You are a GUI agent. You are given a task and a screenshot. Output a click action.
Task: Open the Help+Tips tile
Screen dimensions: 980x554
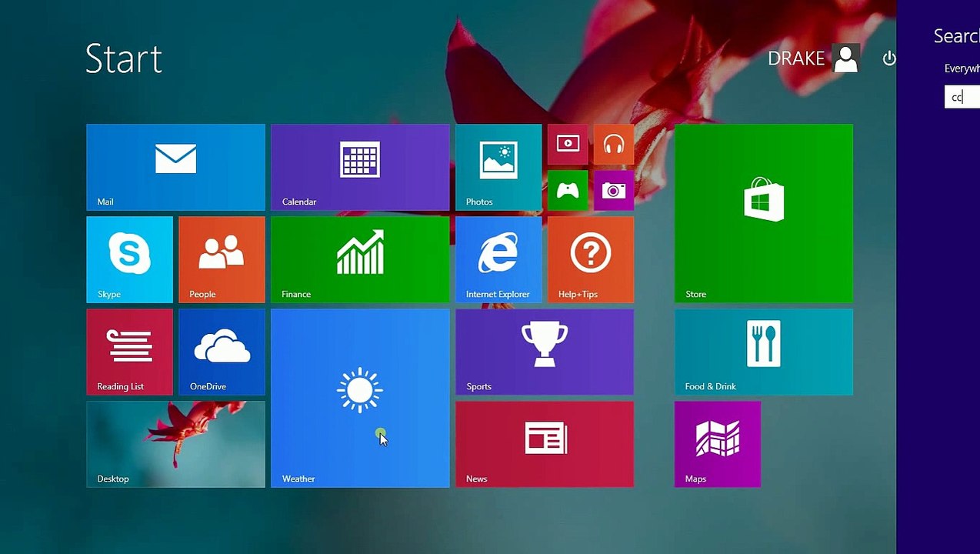tap(591, 259)
